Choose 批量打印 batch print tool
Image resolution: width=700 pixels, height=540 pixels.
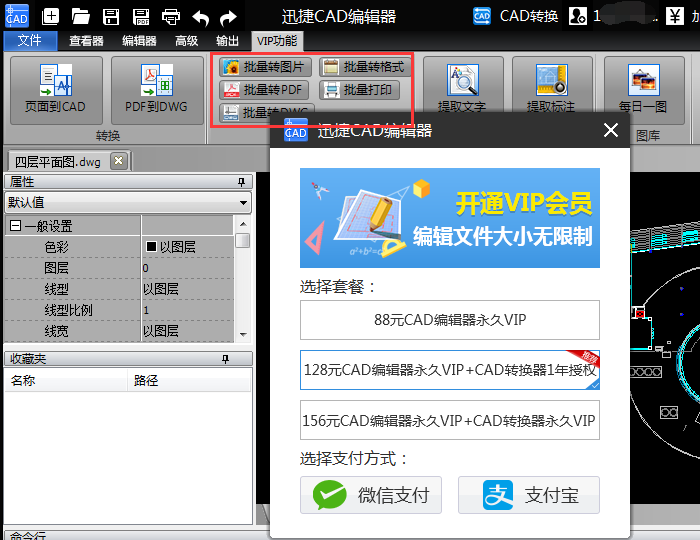tap(359, 90)
